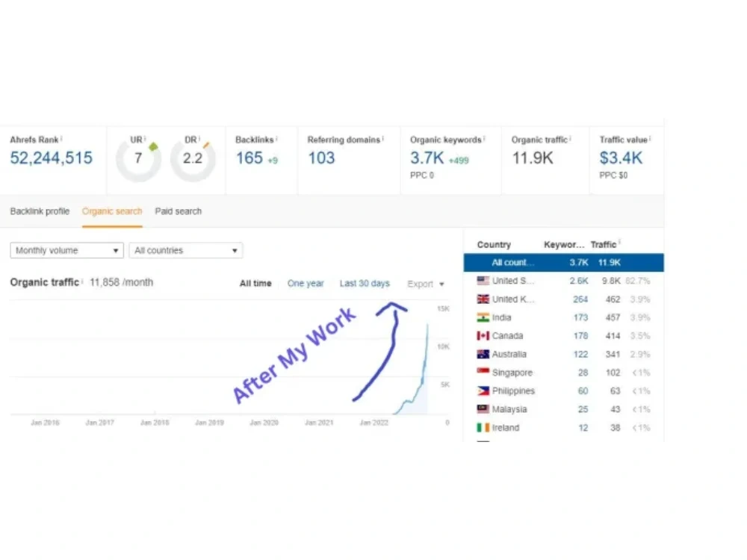Screen dimensions: 747x560
Task: Click the Traffic value info icon
Action: coord(651,138)
